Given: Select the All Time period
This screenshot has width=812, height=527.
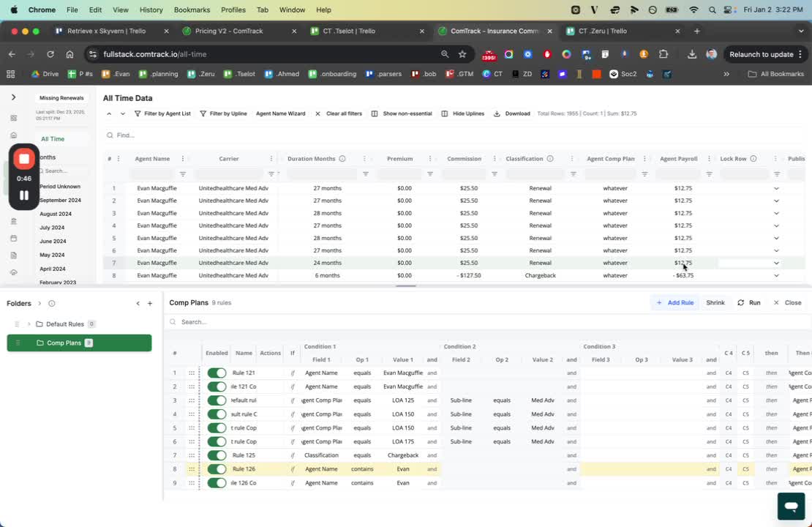Looking at the screenshot, I should click(x=53, y=139).
